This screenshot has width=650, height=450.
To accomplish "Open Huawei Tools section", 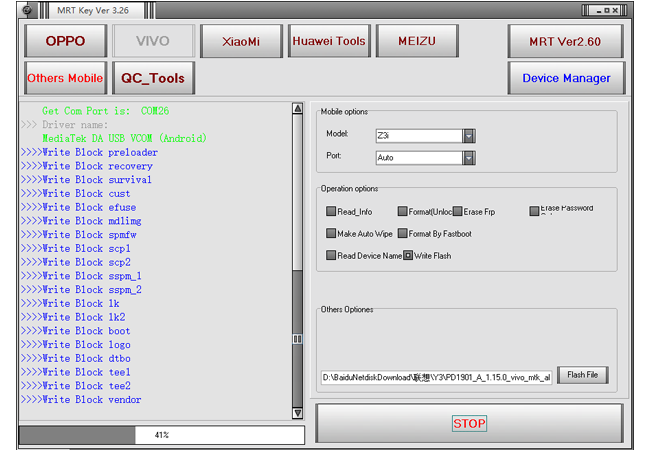I will click(x=329, y=41).
